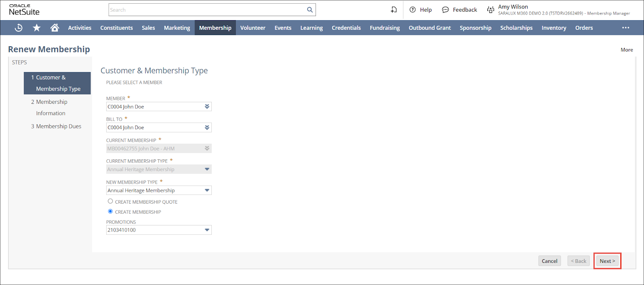Screen dimensions: 644x285
Task: Click the Cancel button
Action: [x=549, y=261]
